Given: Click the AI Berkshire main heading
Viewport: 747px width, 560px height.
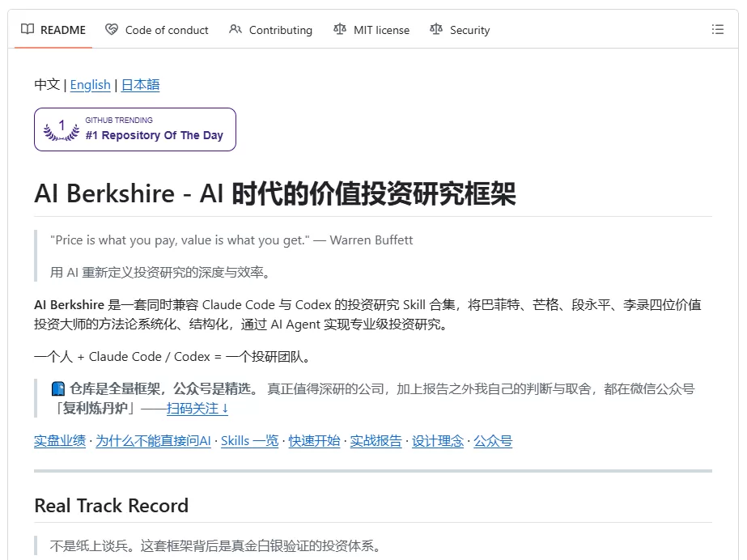Looking at the screenshot, I should tap(275, 193).
